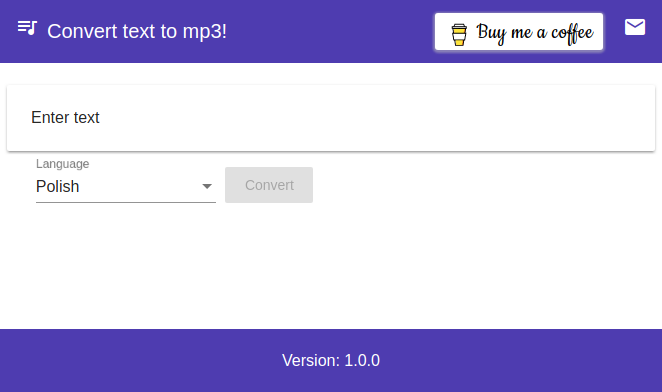
Task: Open the mail envelope icon
Action: (x=635, y=27)
